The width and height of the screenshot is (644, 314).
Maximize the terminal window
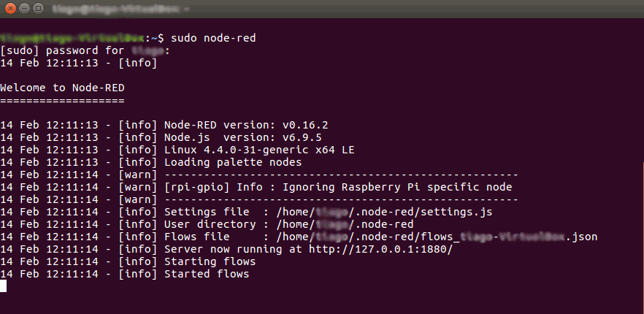pos(38,8)
